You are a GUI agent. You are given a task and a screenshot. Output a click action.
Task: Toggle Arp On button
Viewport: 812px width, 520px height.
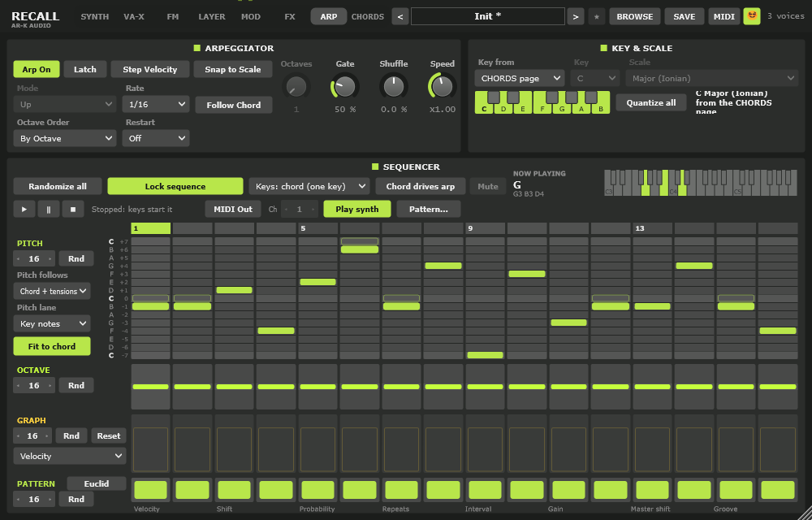click(x=37, y=69)
